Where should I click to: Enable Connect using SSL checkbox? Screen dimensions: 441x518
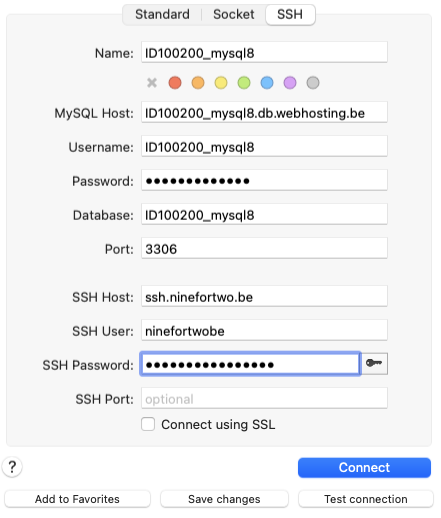click(148, 424)
